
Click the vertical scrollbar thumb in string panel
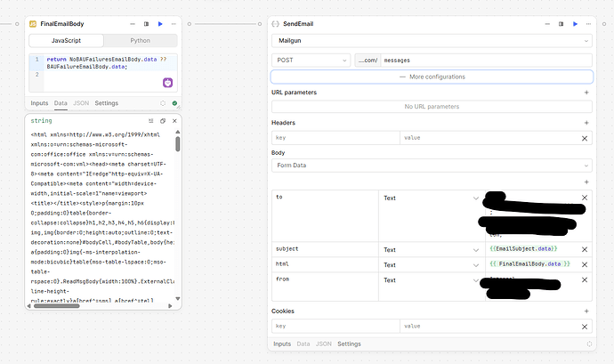tap(178, 144)
